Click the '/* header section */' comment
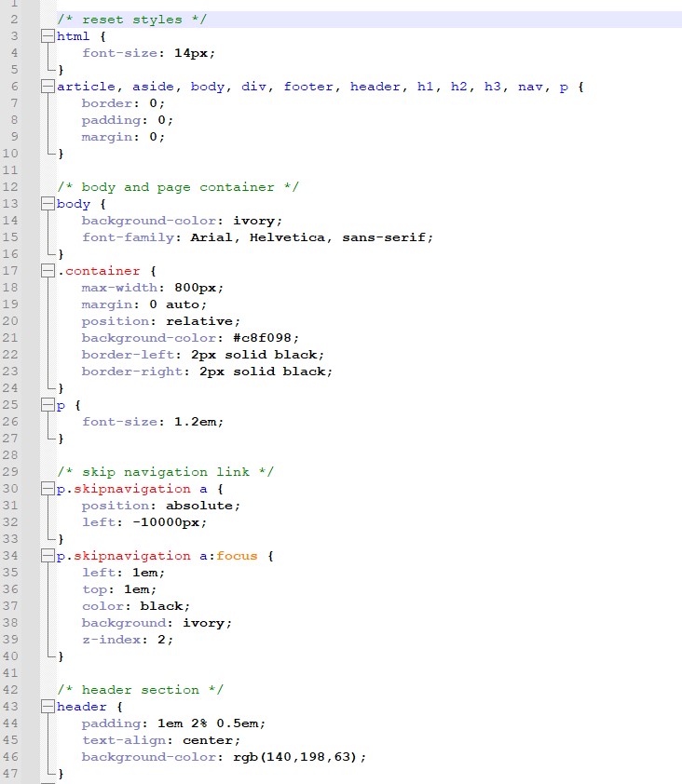This screenshot has width=682, height=784. tap(140, 690)
